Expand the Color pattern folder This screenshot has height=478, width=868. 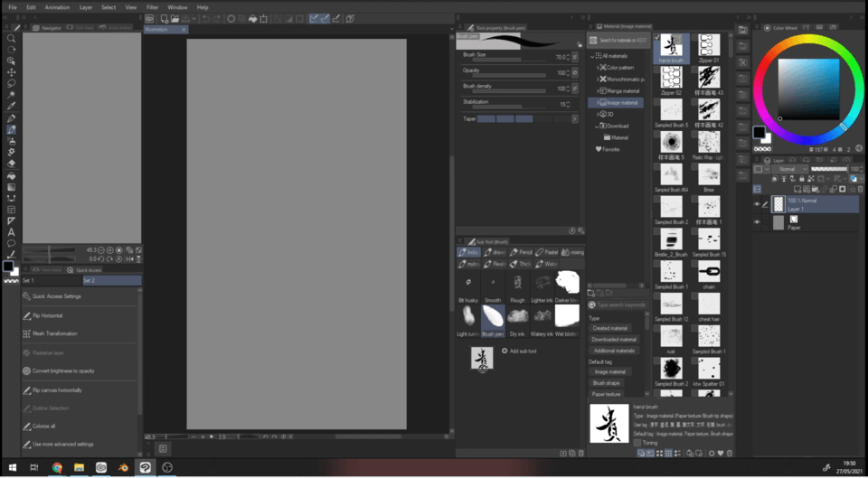[598, 68]
